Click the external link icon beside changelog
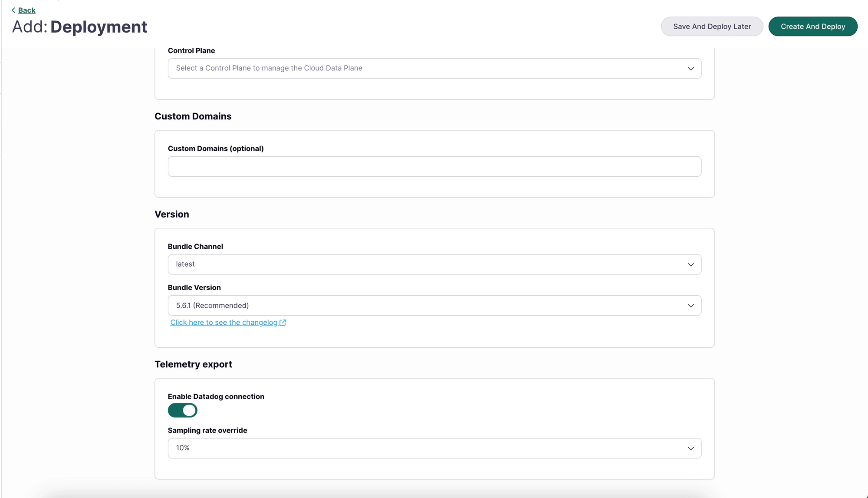 point(283,322)
